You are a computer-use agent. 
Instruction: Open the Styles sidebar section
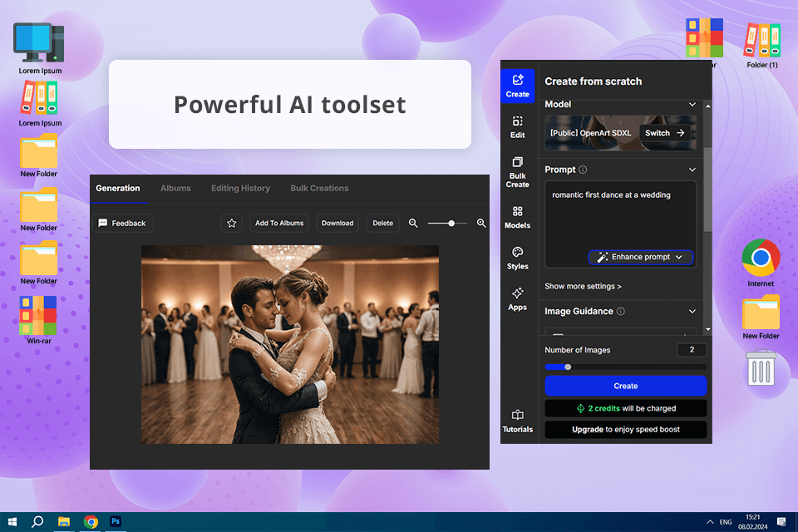517,259
